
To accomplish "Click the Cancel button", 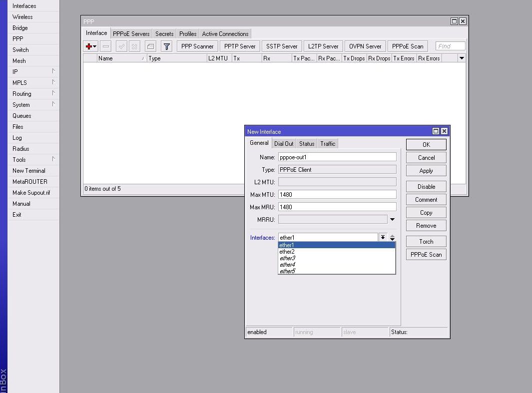I will (x=426, y=158).
